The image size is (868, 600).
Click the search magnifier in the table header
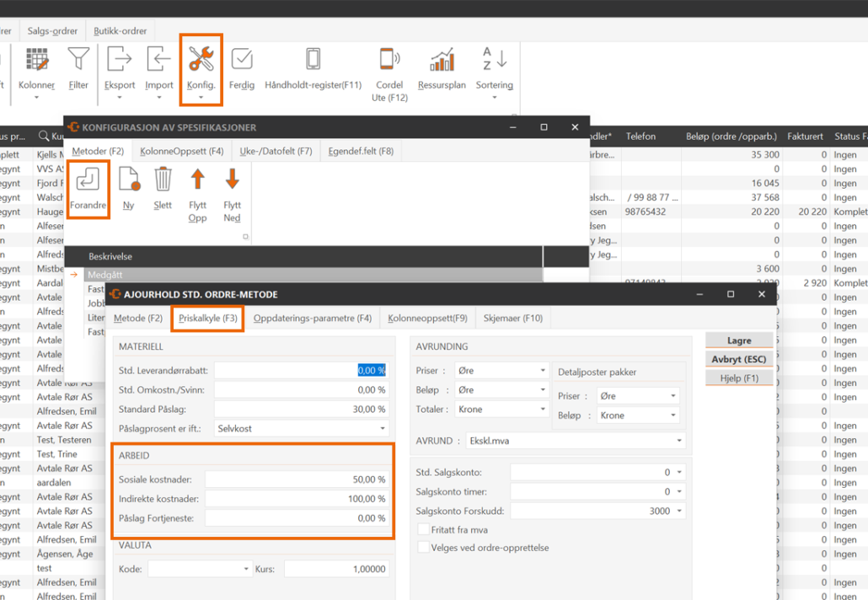click(44, 136)
